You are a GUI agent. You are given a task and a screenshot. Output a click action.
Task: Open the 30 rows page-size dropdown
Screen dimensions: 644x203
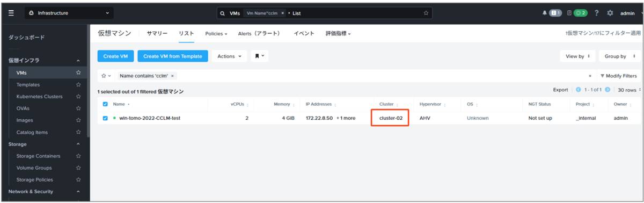click(x=628, y=90)
